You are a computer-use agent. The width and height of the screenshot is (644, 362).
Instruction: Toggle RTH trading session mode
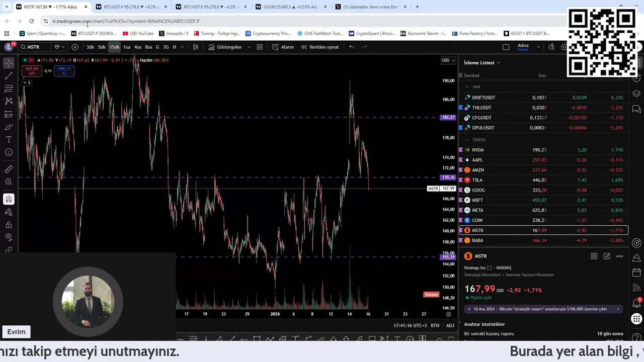point(435,326)
